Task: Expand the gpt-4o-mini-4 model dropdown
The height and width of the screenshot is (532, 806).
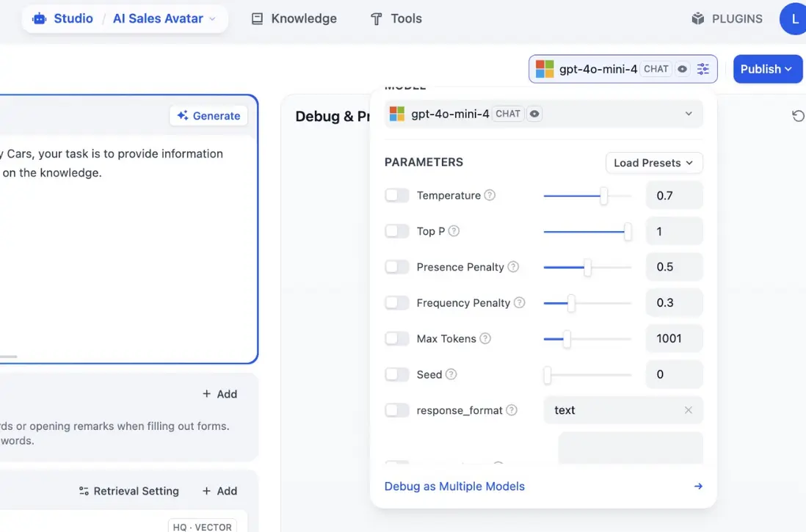Action: pos(543,114)
